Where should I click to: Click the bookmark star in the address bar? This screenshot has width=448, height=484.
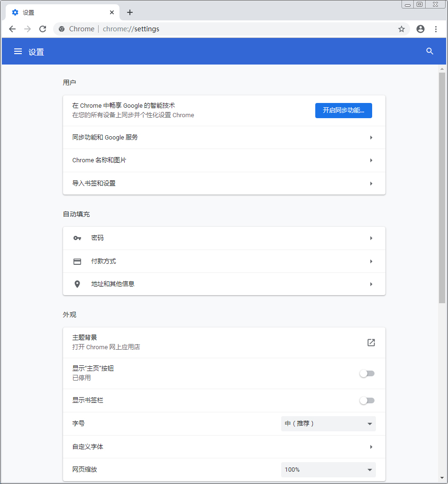click(402, 29)
